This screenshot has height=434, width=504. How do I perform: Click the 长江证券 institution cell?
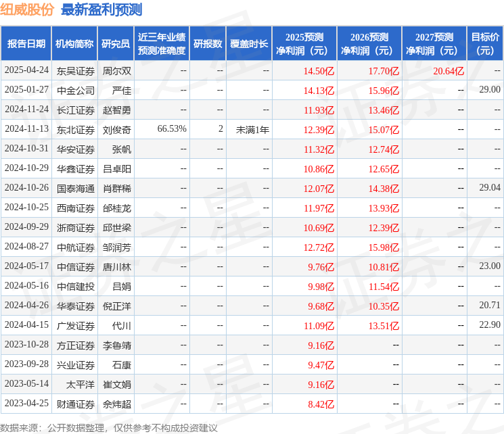coord(76,110)
